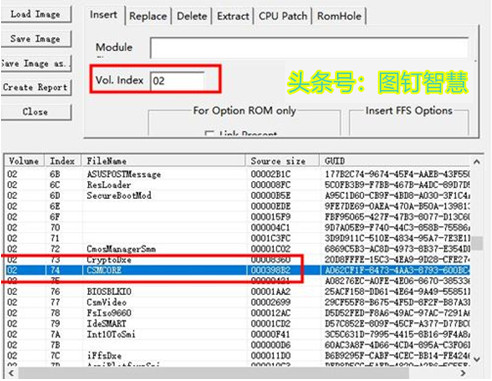Click the Vol. Index input field

pyautogui.click(x=177, y=81)
